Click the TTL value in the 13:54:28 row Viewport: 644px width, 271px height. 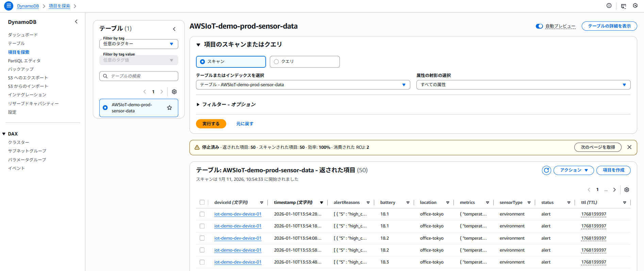click(594, 214)
